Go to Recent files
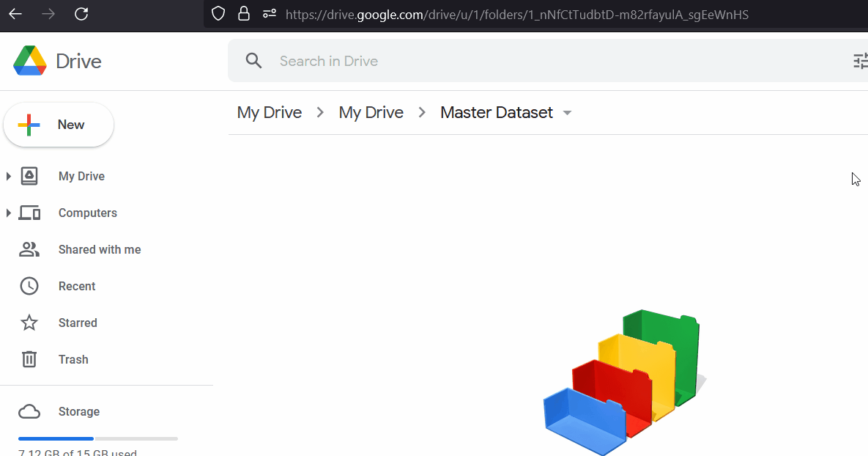The width and height of the screenshot is (868, 456). pyautogui.click(x=77, y=286)
